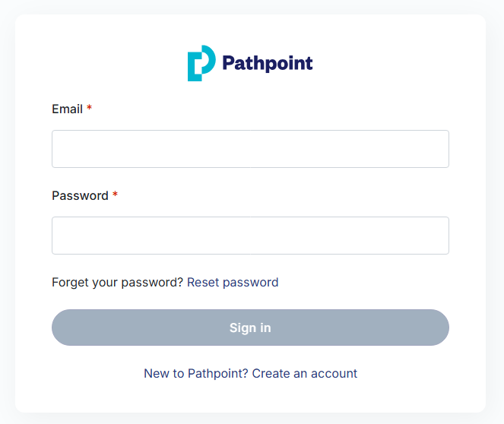Click the "New to Pathpoint?" text
This screenshot has height=424, width=504.
tap(196, 374)
